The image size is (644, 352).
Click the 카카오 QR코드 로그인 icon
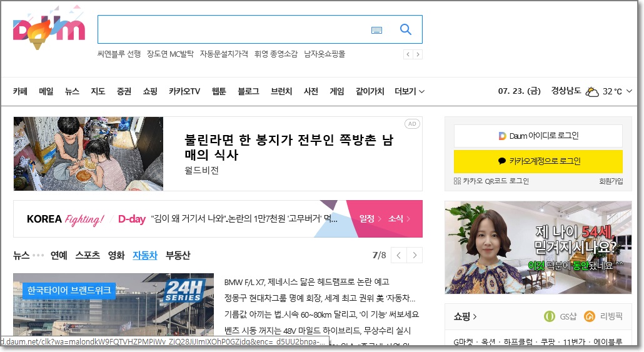pyautogui.click(x=457, y=181)
